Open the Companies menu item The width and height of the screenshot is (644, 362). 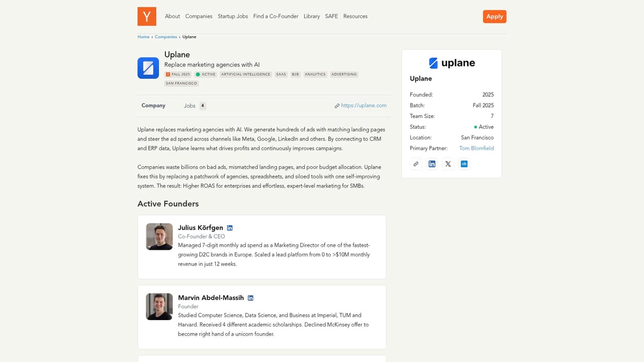[199, 16]
